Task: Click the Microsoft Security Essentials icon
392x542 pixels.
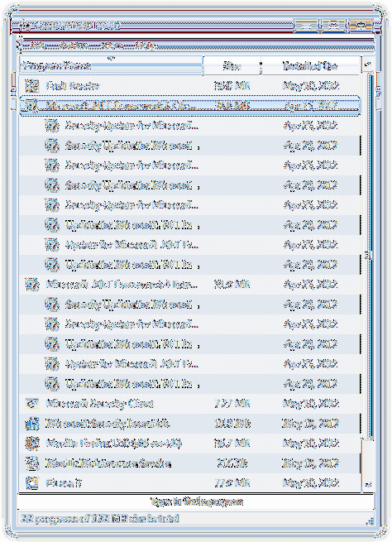Action: 32,424
